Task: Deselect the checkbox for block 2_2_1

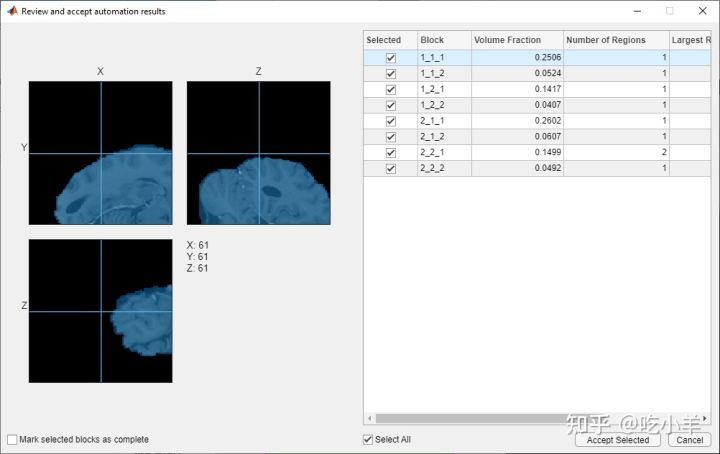Action: [x=391, y=152]
